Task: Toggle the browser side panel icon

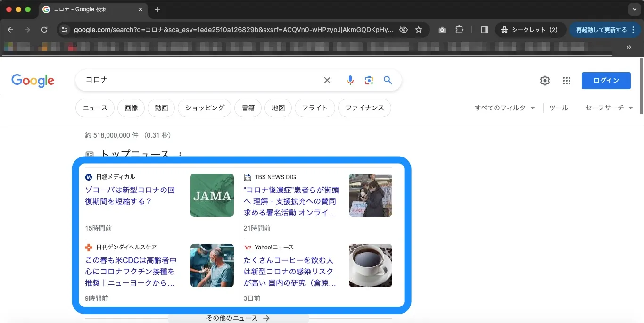Action: (484, 30)
